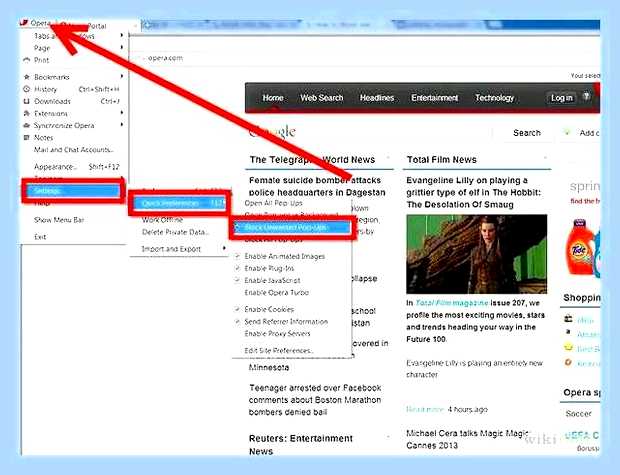
Task: Click the Search button beside Google box
Action: [x=527, y=133]
